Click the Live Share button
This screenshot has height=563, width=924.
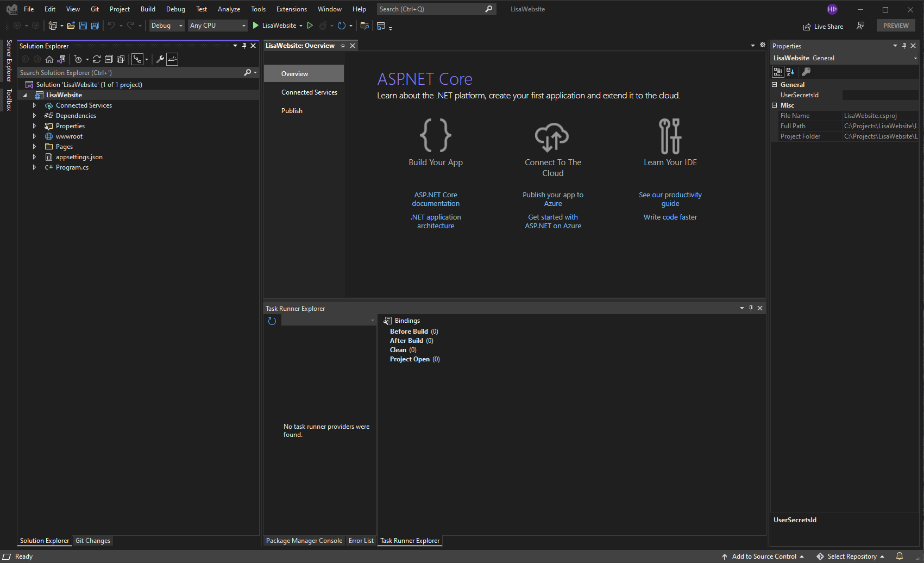823,26
